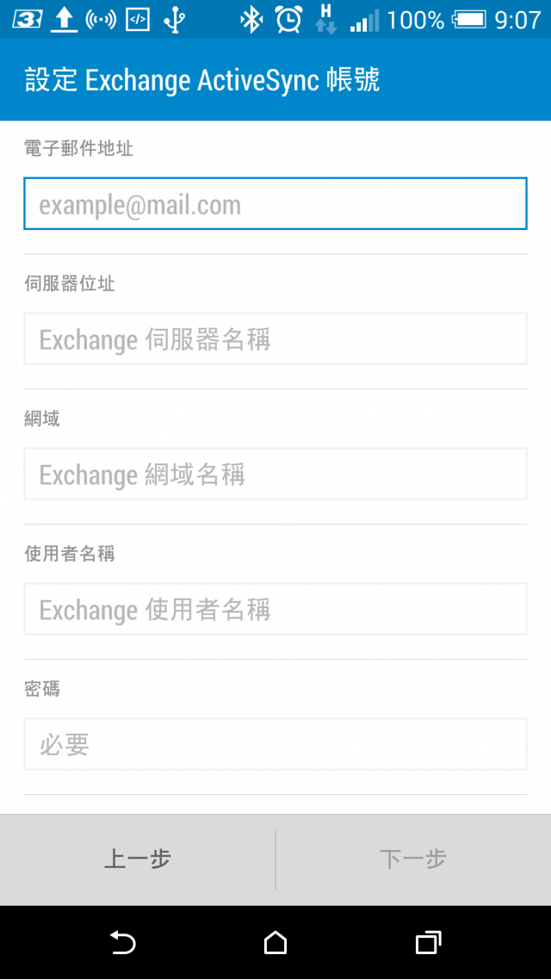Go back with the 上一步 button

pos(138,859)
